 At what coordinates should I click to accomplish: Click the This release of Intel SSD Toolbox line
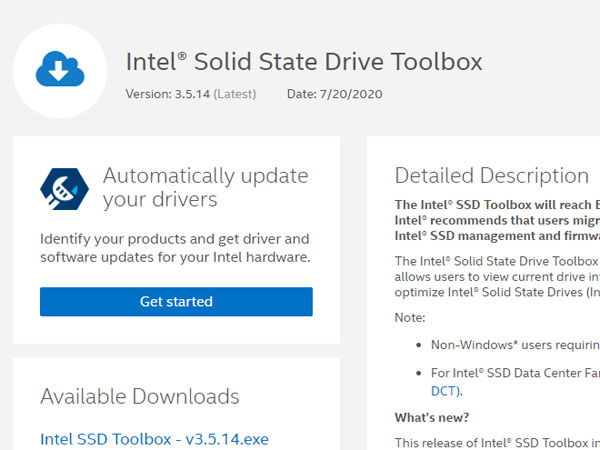pyautogui.click(x=497, y=442)
